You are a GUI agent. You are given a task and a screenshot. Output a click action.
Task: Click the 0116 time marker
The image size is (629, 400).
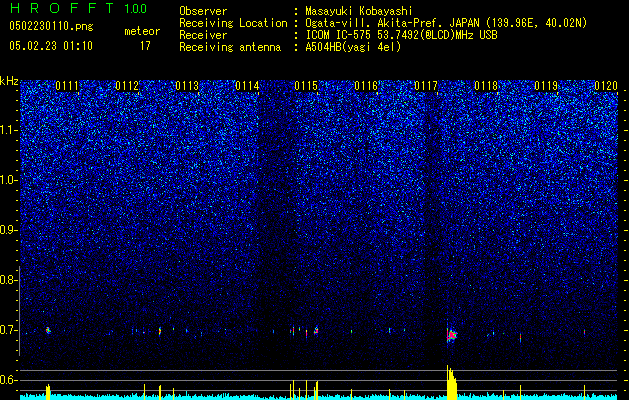[366, 86]
